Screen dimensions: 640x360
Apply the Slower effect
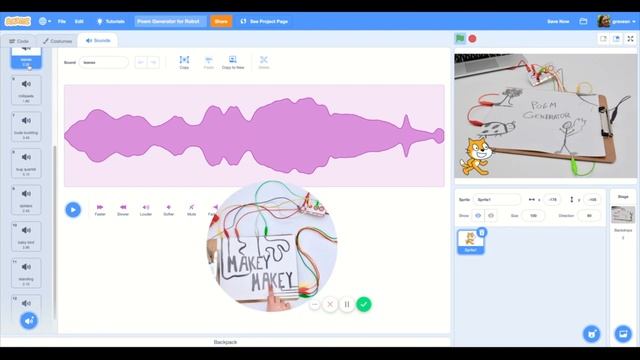(x=123, y=210)
